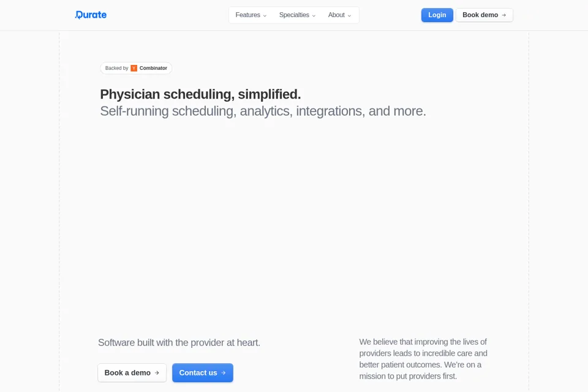Expand the Features dropdown chevron
This screenshot has height=392, width=588.
(x=265, y=16)
